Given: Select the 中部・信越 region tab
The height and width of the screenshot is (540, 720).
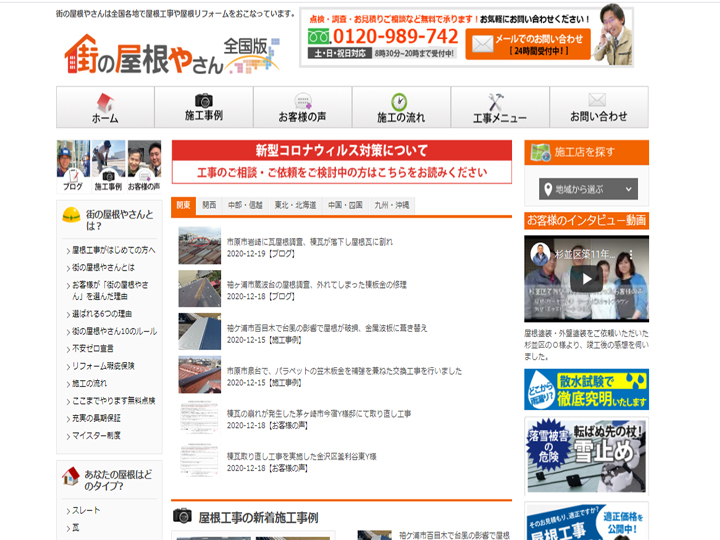Looking at the screenshot, I should tap(245, 205).
